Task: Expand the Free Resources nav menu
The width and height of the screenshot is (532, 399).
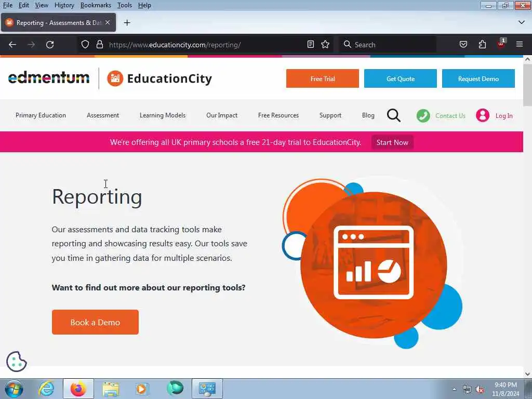Action: coord(278,115)
